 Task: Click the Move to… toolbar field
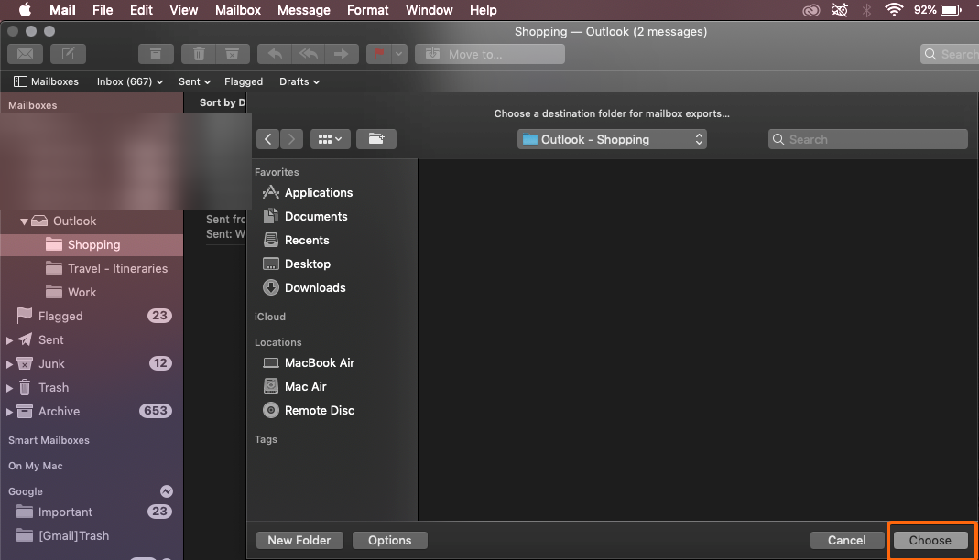[x=490, y=54]
